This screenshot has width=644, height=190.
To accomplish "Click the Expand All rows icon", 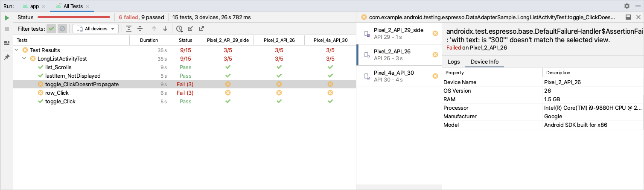I will pyautogui.click(x=129, y=29).
